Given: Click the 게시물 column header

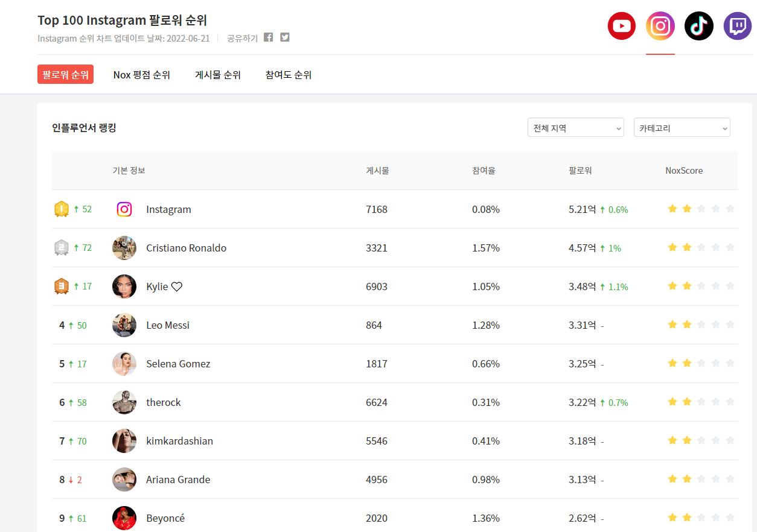Looking at the screenshot, I should point(377,171).
